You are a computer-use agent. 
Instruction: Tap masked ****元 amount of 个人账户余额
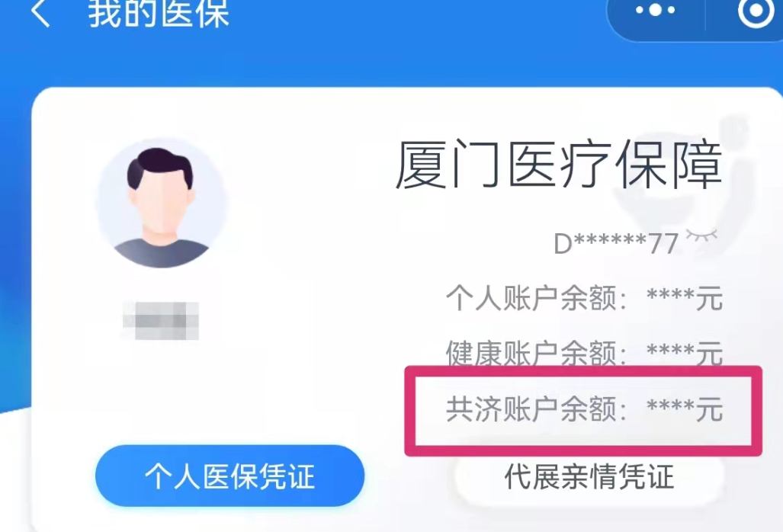pyautogui.click(x=685, y=299)
